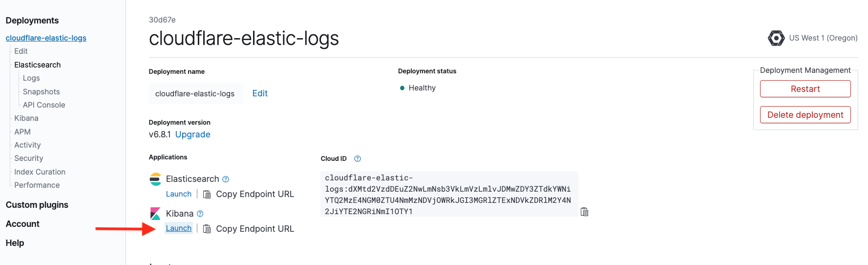Viewport: 868px width, 265px height.
Task: Click the Elasticsearch help question icon
Action: coord(226,179)
